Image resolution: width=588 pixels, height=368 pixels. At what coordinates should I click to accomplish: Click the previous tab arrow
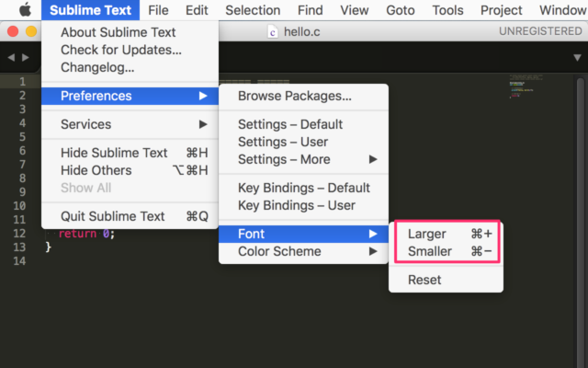coord(11,57)
